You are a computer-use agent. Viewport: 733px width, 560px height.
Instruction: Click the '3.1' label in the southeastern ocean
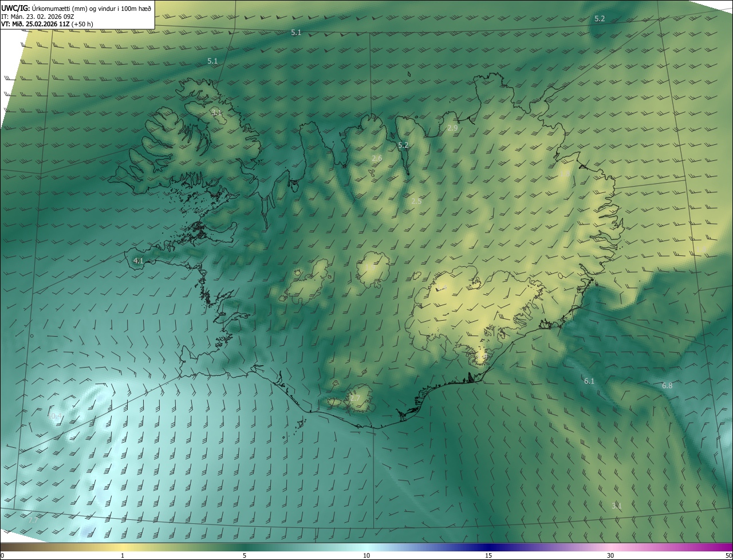tap(617, 506)
